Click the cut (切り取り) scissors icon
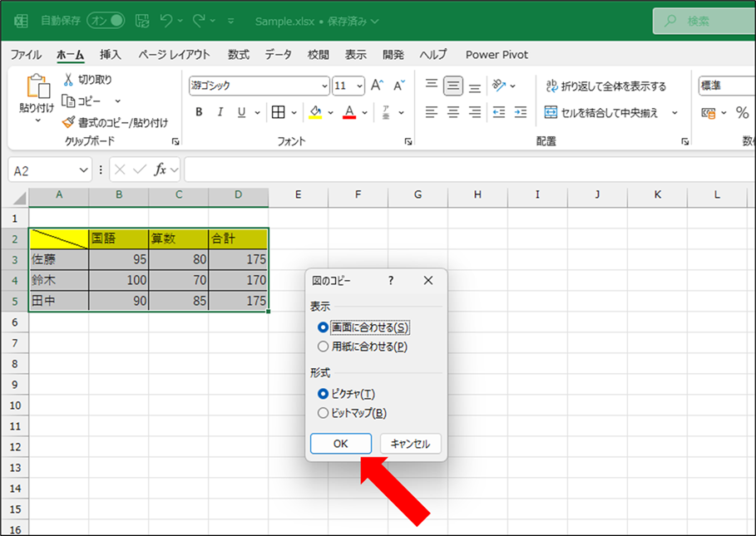Image resolution: width=756 pixels, height=536 pixels. [x=68, y=80]
